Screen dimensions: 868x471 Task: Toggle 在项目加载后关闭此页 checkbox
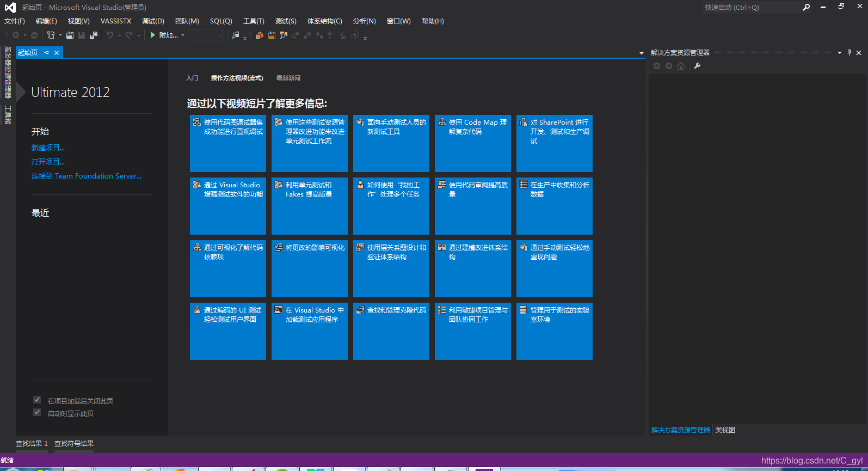[37, 400]
